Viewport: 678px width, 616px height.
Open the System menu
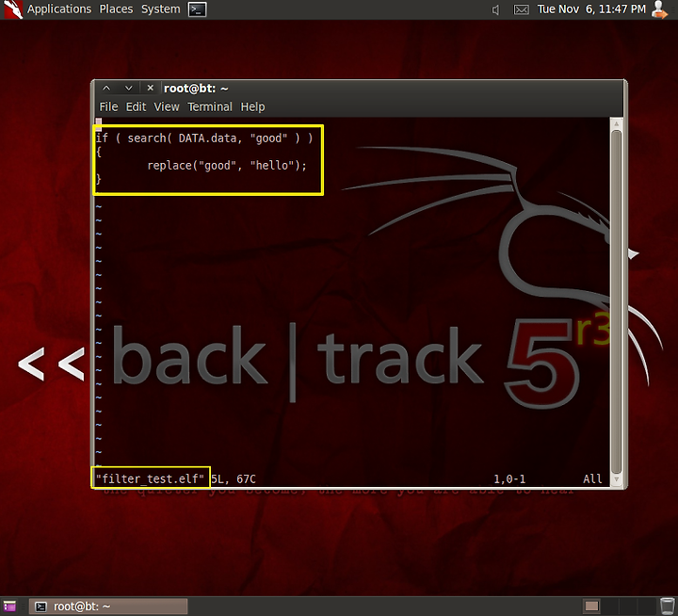160,9
